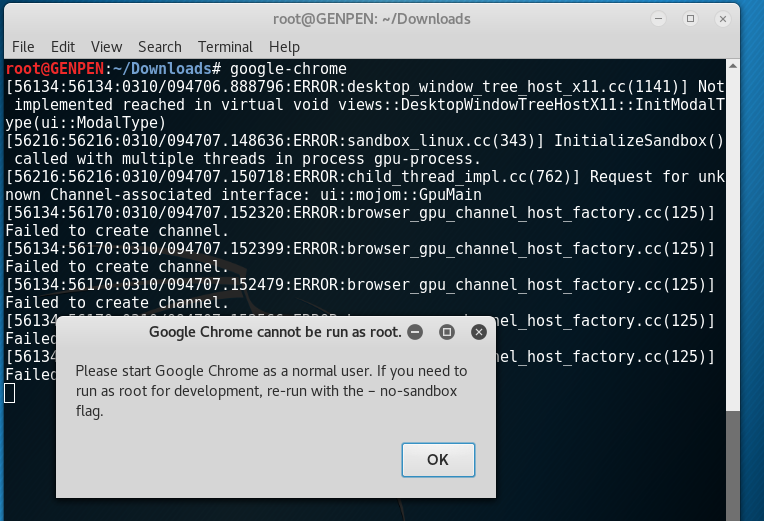The image size is (764, 521).
Task: Click the dialog title Google Chrome cannot be run as root
Action: (x=275, y=332)
